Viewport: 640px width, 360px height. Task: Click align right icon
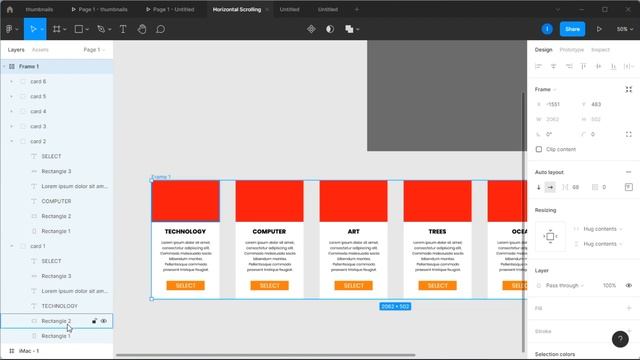[569, 66]
